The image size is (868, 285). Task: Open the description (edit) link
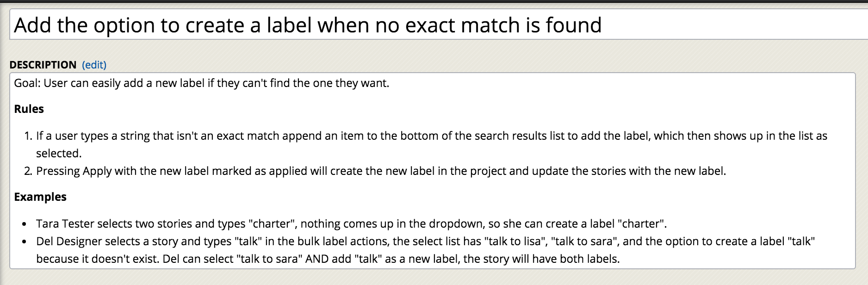point(94,65)
